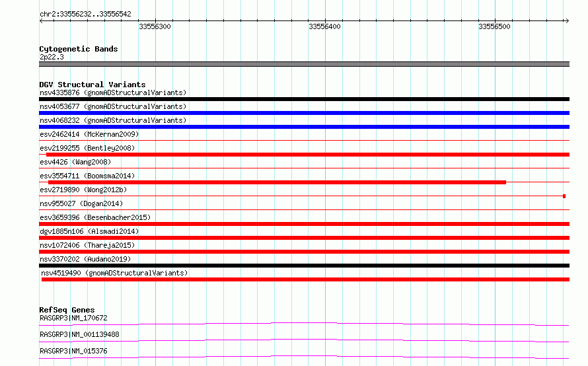
Task: Click the blue bar for nsv4068232
Action: coord(304,127)
